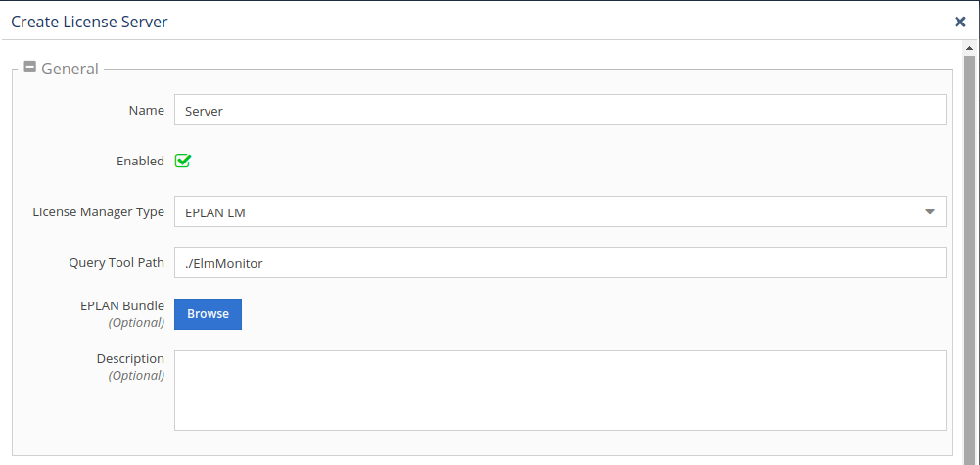Click the Description label
The image size is (980, 465).
(130, 358)
